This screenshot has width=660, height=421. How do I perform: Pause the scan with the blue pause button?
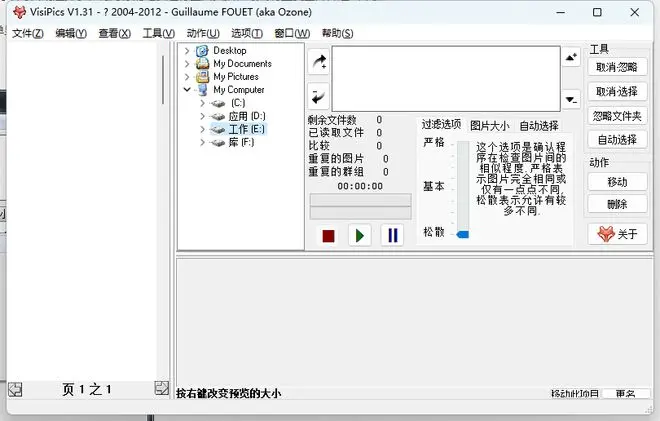pyautogui.click(x=392, y=236)
